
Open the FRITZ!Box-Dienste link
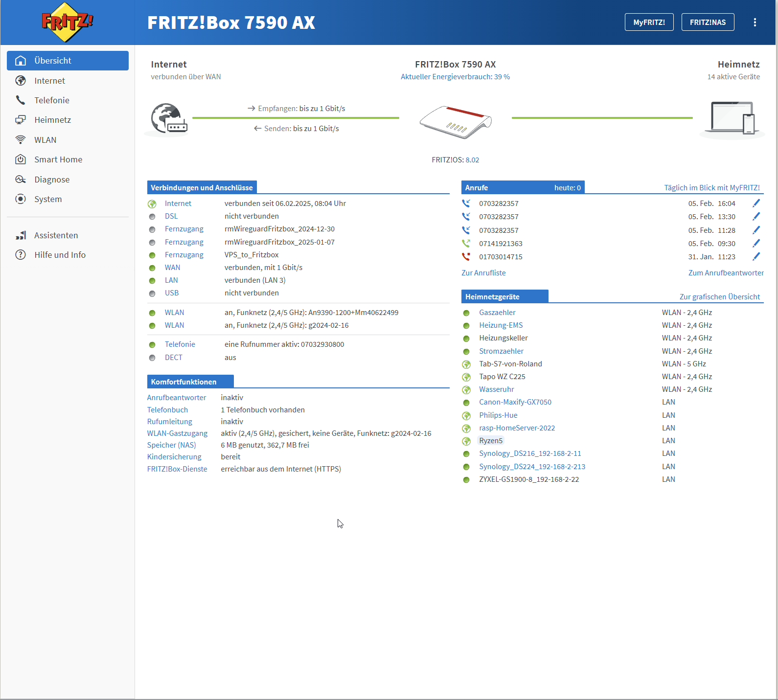point(177,469)
